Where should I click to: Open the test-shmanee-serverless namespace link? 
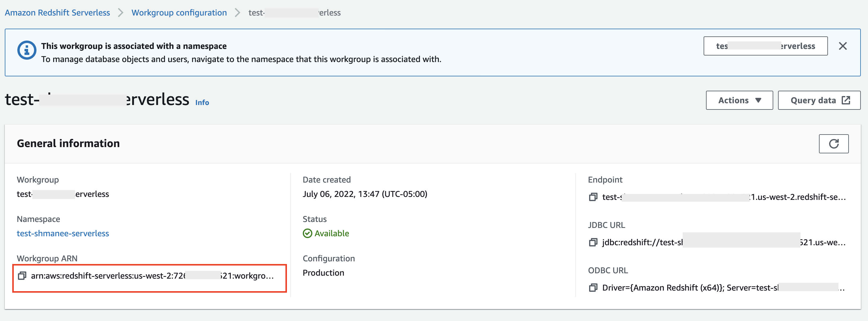(x=63, y=234)
